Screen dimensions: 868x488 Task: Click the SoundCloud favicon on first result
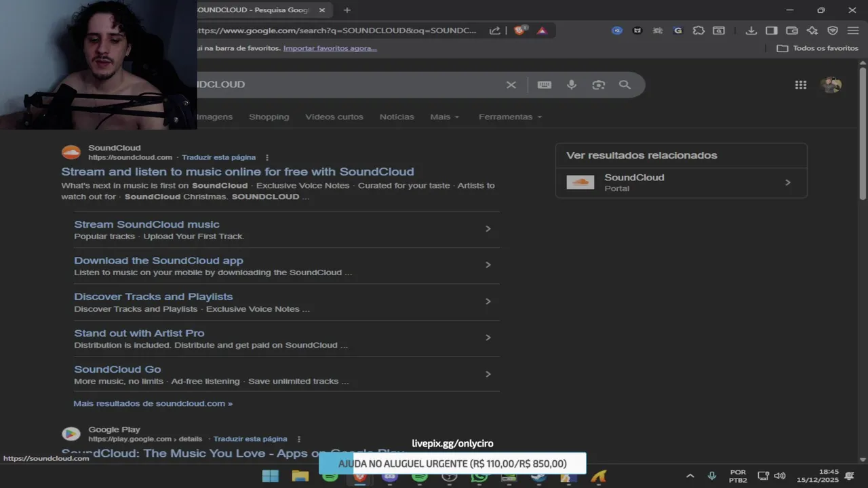(71, 152)
